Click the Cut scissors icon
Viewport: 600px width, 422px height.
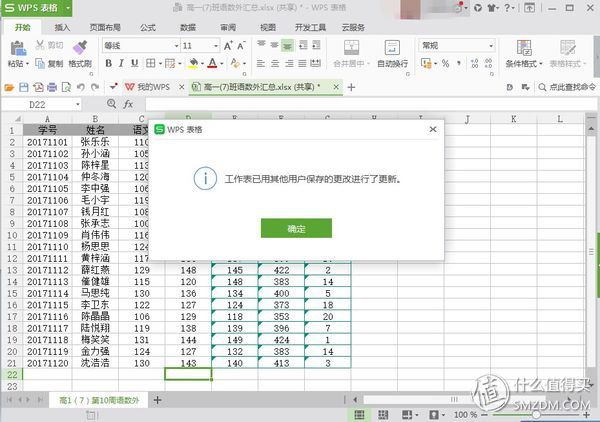tap(40, 45)
